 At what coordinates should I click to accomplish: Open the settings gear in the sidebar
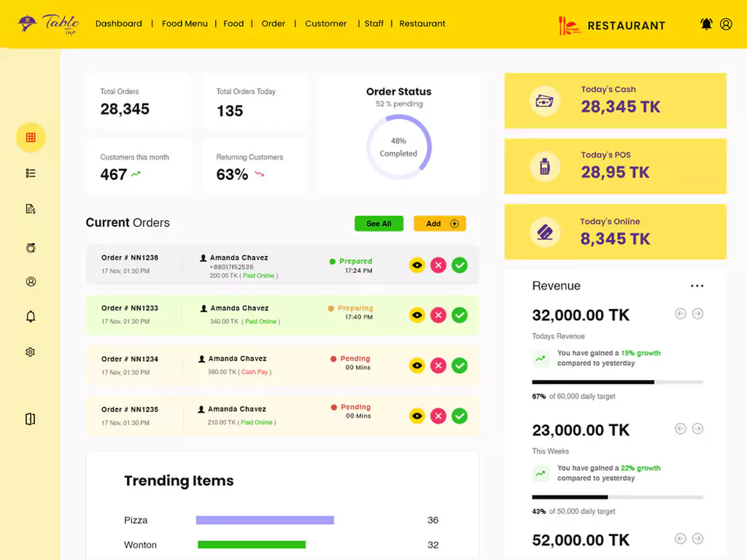[x=31, y=352]
